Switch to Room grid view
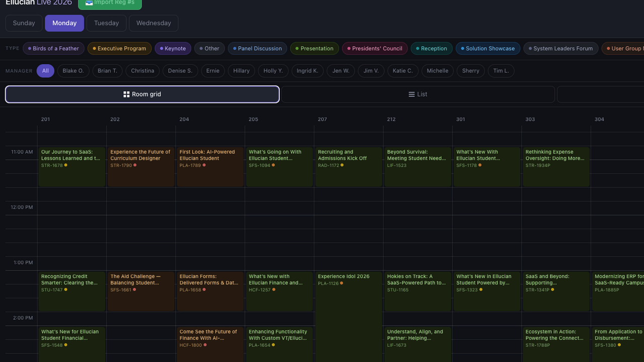 (142, 95)
